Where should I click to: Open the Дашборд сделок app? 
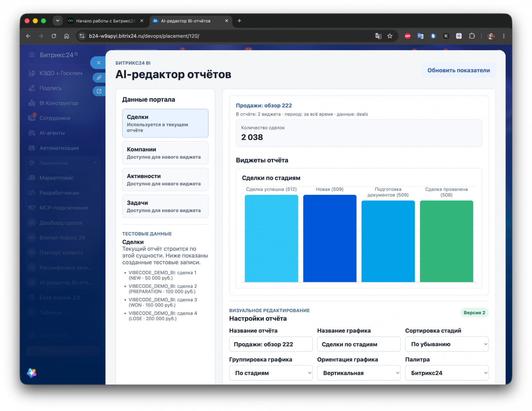[61, 223]
